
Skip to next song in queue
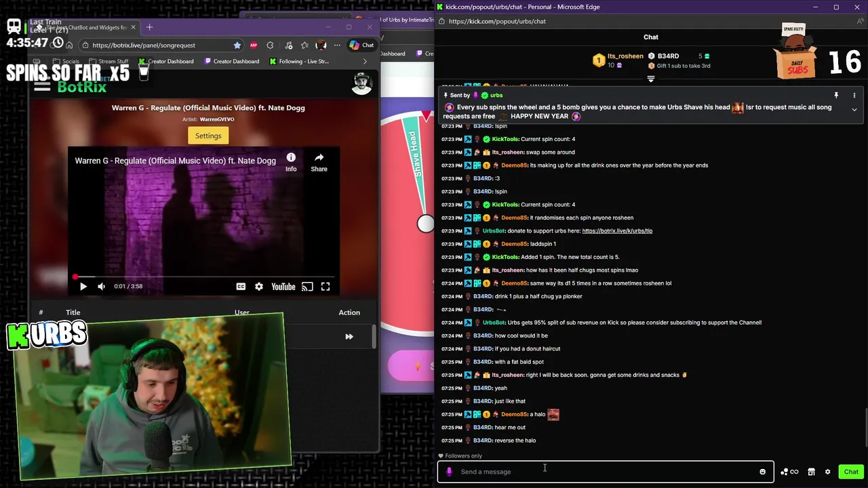(349, 337)
